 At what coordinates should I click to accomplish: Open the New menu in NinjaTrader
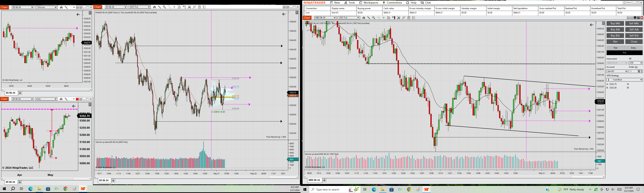[335, 3]
